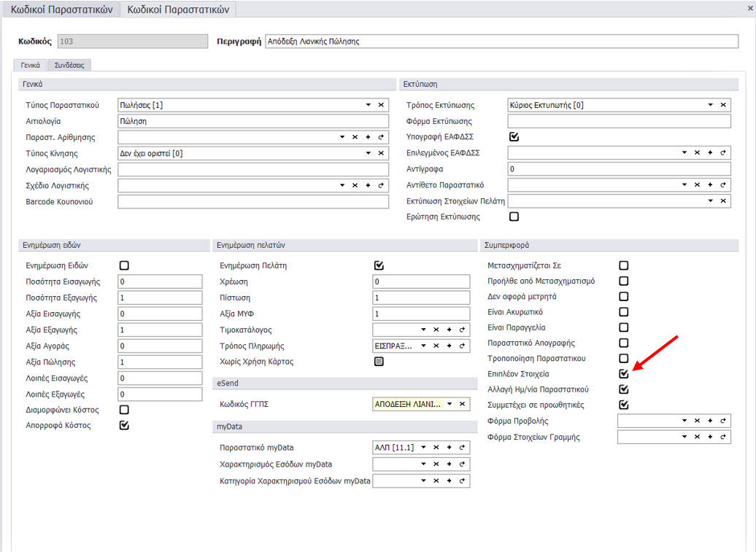Add a new Αντίθετο Παραστατικό entry
This screenshot has width=756, height=552.
[x=710, y=185]
